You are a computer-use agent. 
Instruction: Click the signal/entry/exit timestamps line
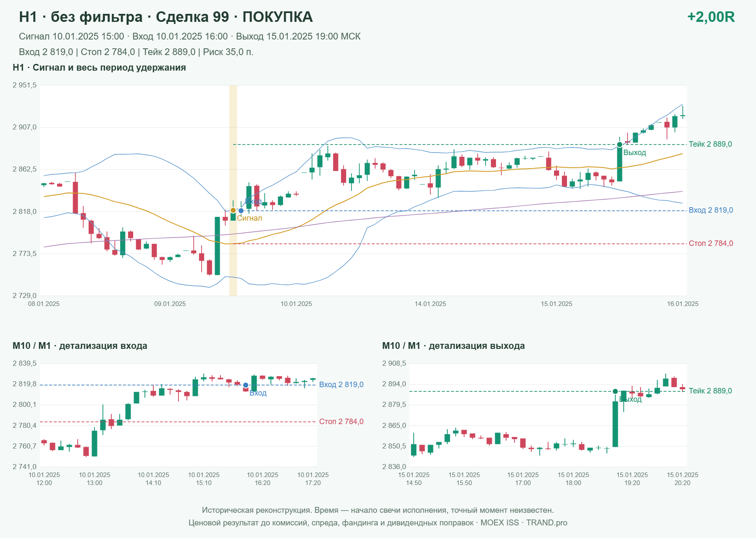pos(190,37)
